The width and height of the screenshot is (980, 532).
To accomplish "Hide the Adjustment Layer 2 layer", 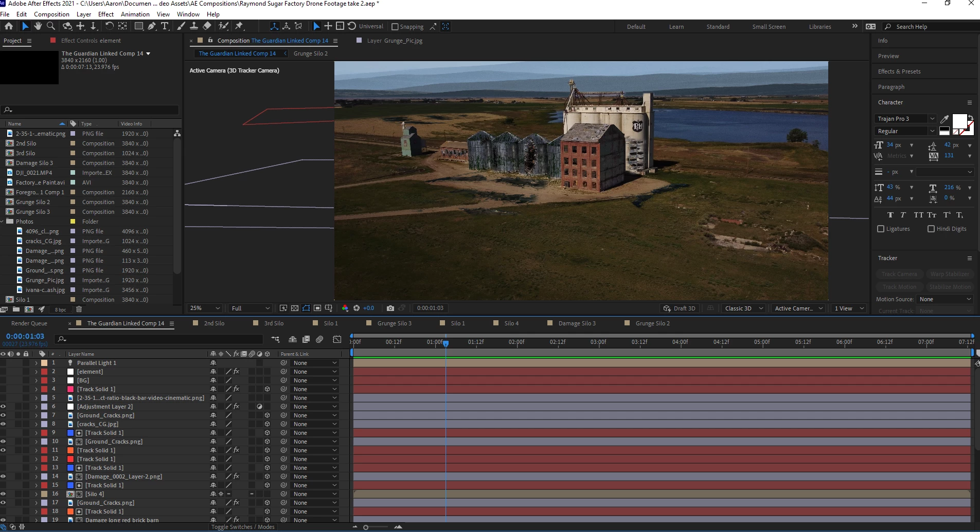I will pyautogui.click(x=3, y=407).
